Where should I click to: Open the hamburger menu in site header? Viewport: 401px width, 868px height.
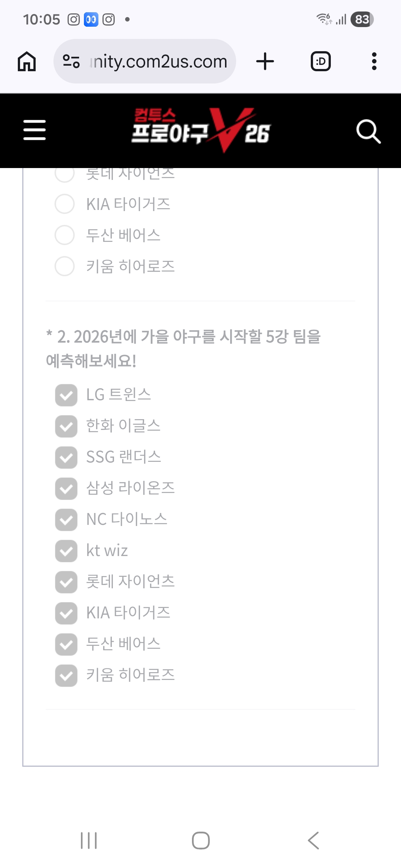[35, 130]
